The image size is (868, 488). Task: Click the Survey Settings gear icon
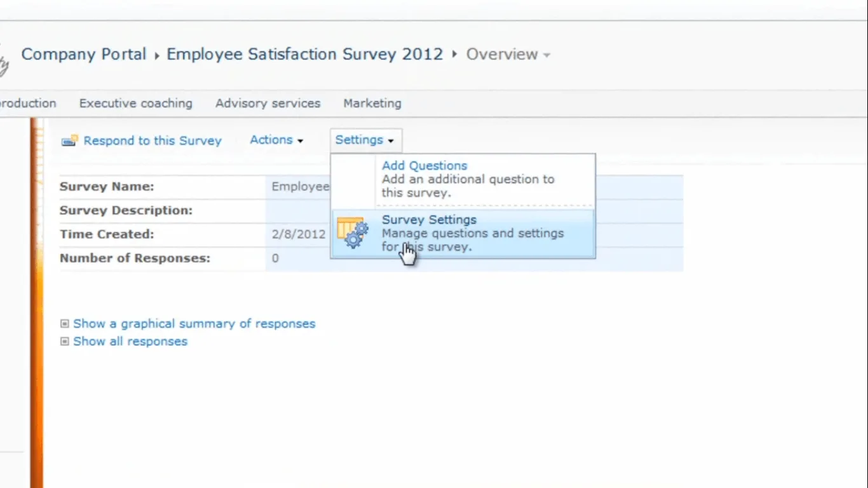pyautogui.click(x=353, y=233)
